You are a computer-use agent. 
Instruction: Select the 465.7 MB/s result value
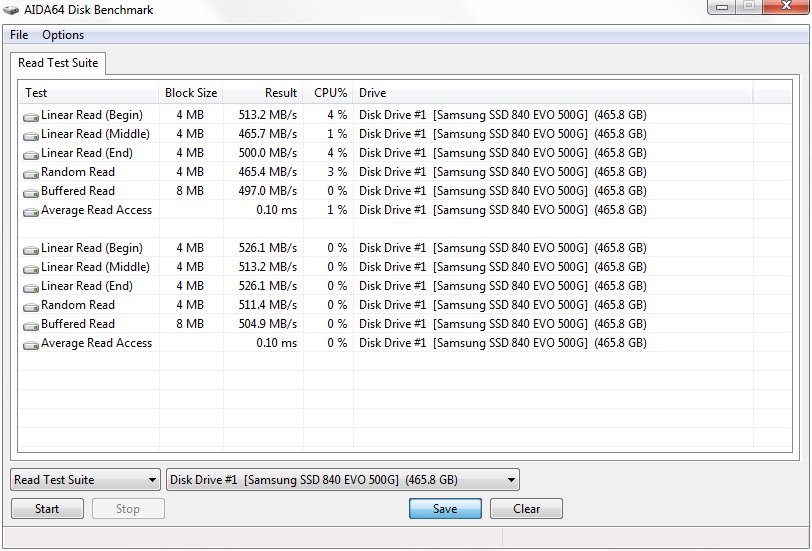(268, 134)
